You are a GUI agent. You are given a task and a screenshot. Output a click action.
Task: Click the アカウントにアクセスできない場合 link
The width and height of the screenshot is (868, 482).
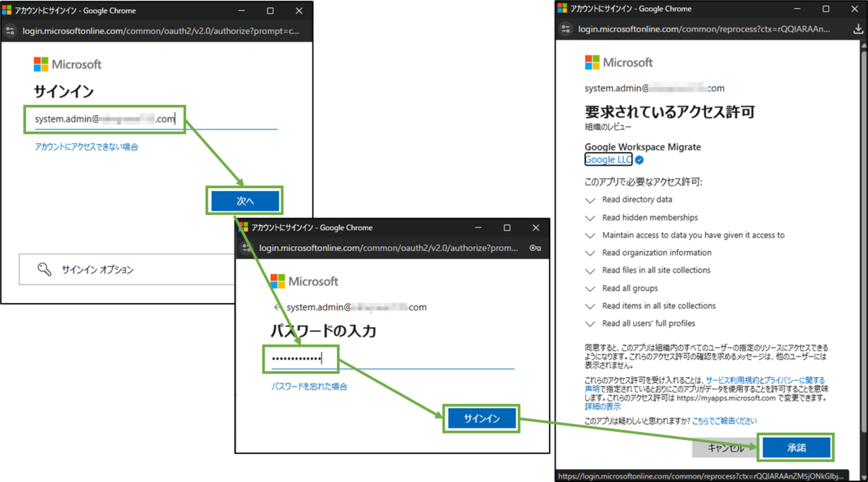point(87,147)
